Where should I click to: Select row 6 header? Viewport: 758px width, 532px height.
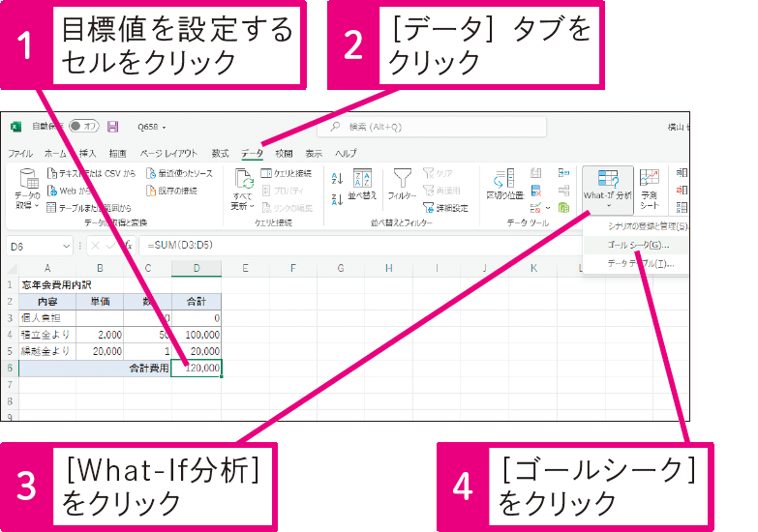coord(10,368)
